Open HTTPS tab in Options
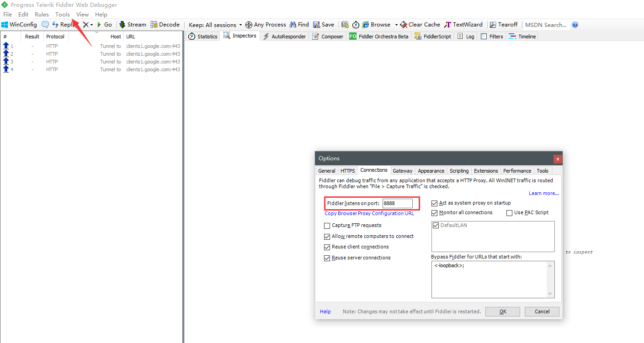 point(347,171)
